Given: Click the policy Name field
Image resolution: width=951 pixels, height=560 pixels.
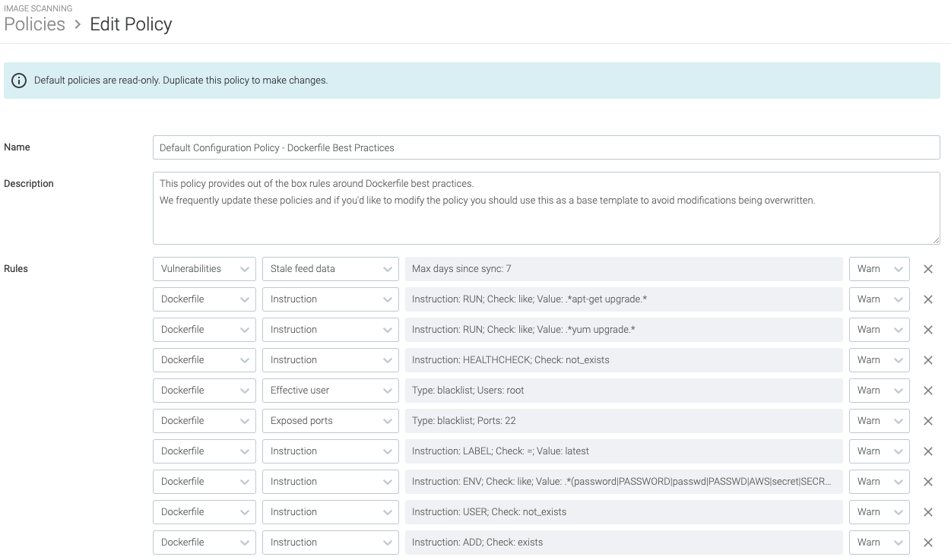Looking at the screenshot, I should coord(546,147).
